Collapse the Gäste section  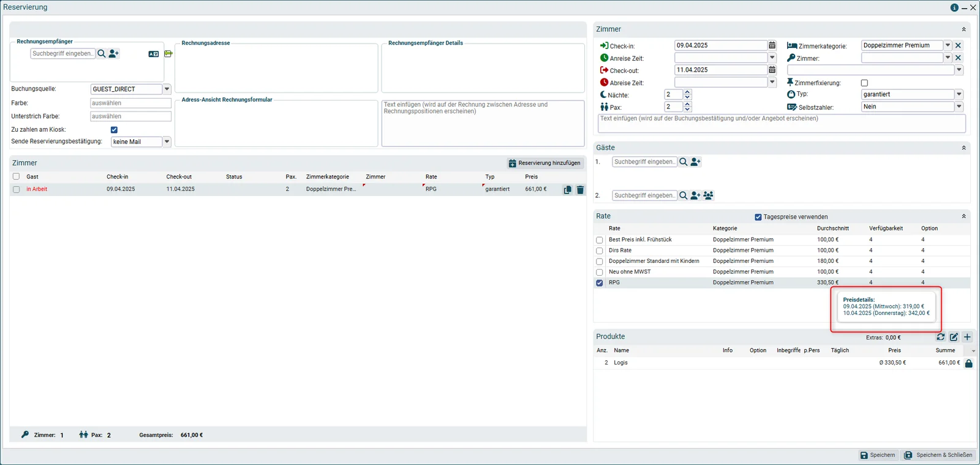pos(963,148)
